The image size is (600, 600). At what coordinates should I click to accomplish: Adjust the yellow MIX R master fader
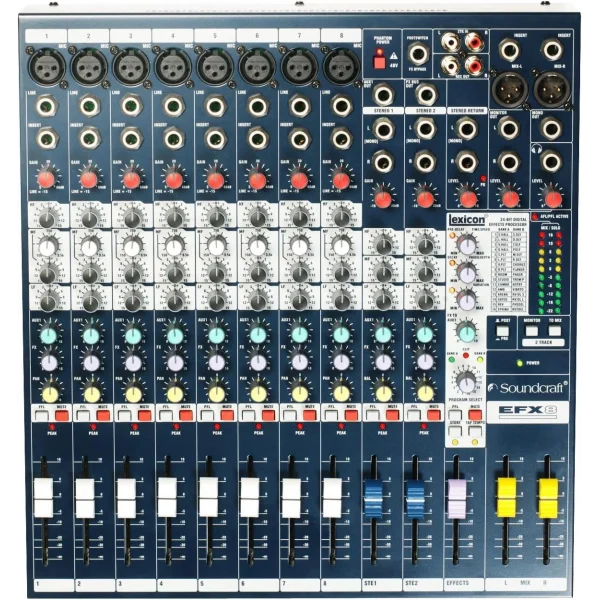(x=548, y=497)
